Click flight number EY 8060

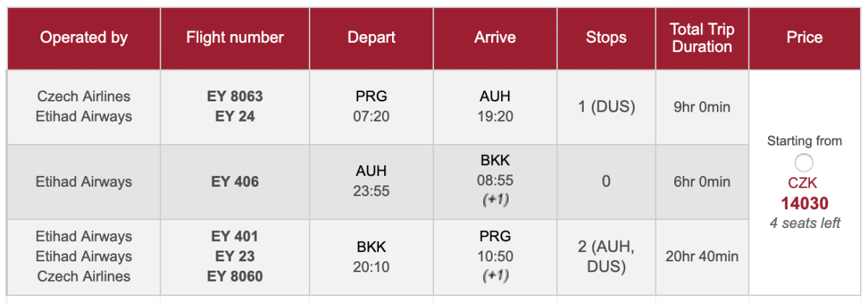(x=235, y=276)
